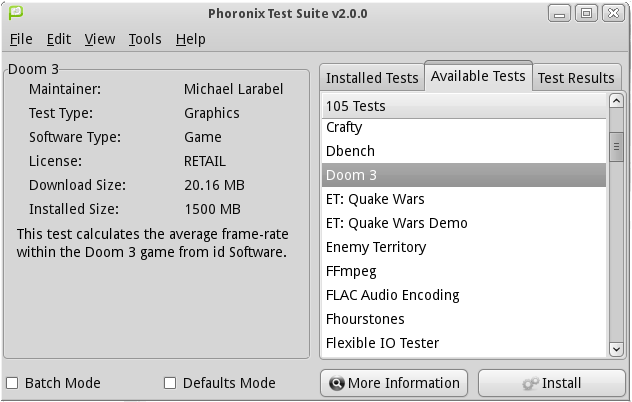Select the highlighted Doom 3 list row

(x=464, y=175)
